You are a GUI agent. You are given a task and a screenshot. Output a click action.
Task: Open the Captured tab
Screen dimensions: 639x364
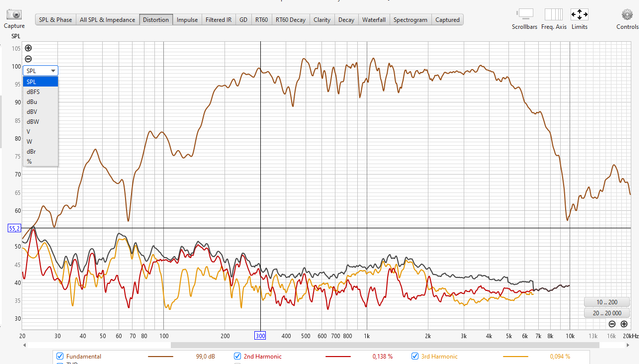(447, 20)
